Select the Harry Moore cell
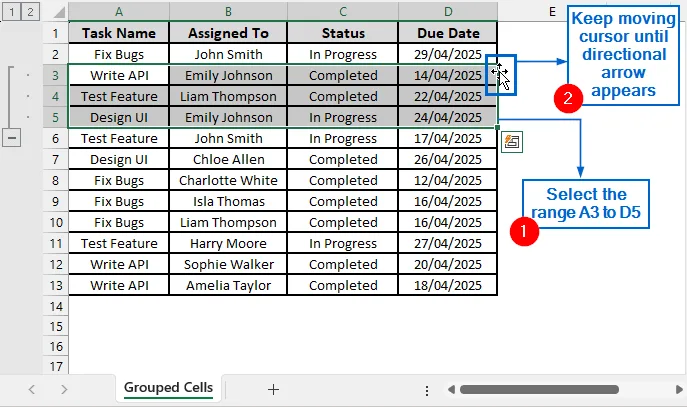The height and width of the screenshot is (407, 687). point(228,244)
